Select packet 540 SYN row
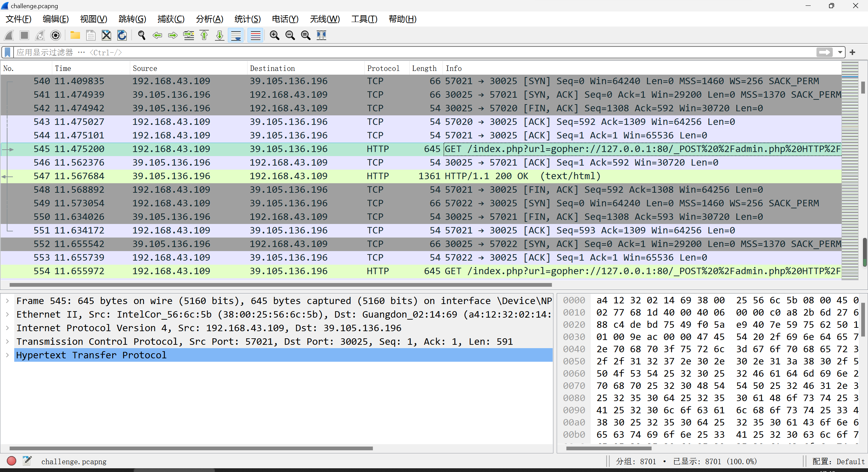 point(421,81)
